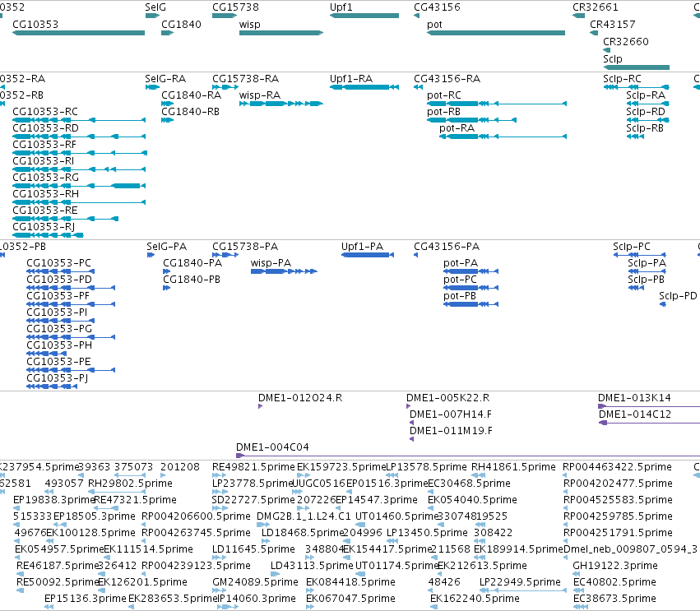The height and width of the screenshot is (611, 700).
Task: Click the pot-RB transcript
Action: 472,120
